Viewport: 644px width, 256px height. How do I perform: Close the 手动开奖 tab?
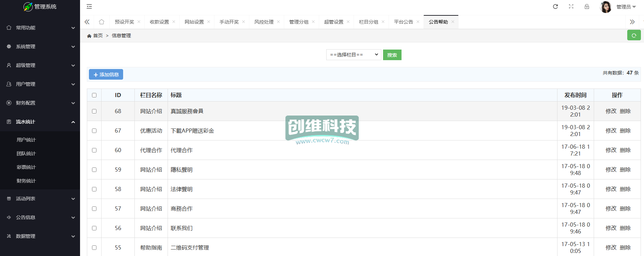(x=244, y=22)
